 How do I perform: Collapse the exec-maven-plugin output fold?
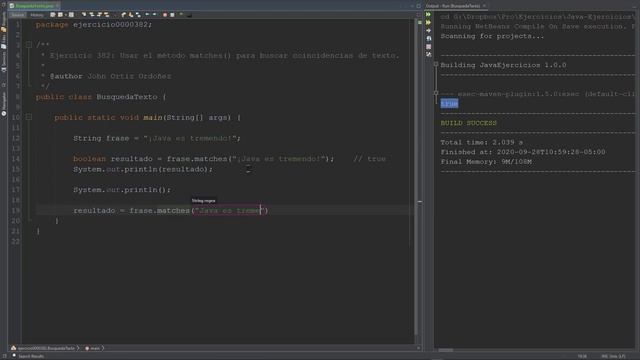point(436,93)
